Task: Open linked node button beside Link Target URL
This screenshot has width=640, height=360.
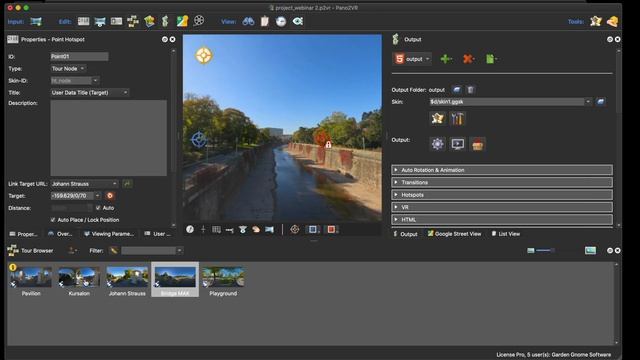Action: click(x=127, y=184)
